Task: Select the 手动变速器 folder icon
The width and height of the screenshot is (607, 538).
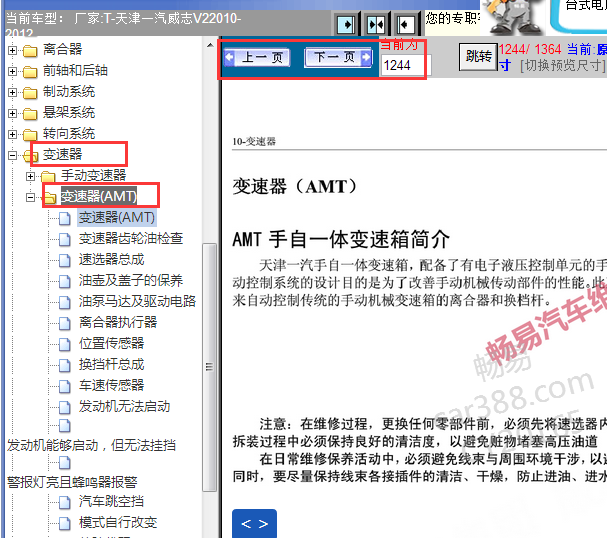Action: (48, 176)
